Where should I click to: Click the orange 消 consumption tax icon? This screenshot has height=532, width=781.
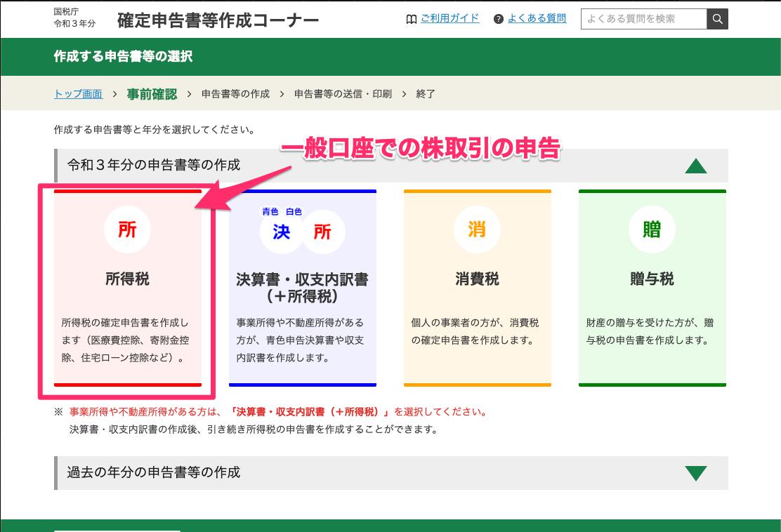(477, 230)
